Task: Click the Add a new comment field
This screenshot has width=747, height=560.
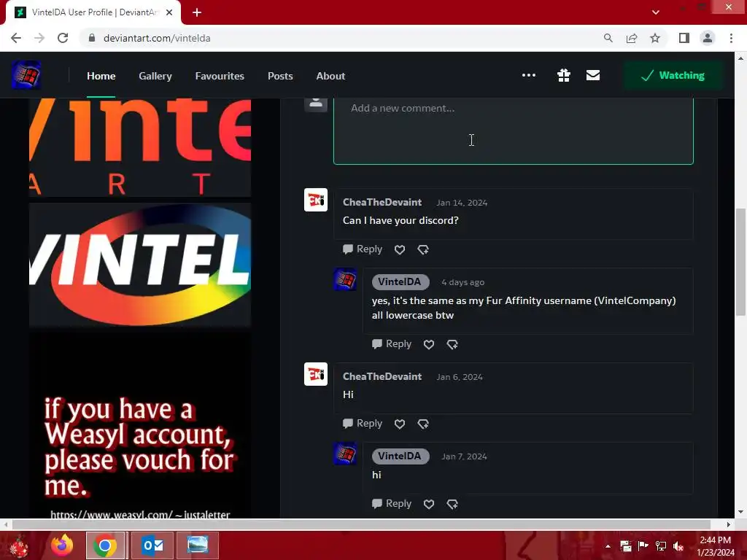Action: pos(513,131)
